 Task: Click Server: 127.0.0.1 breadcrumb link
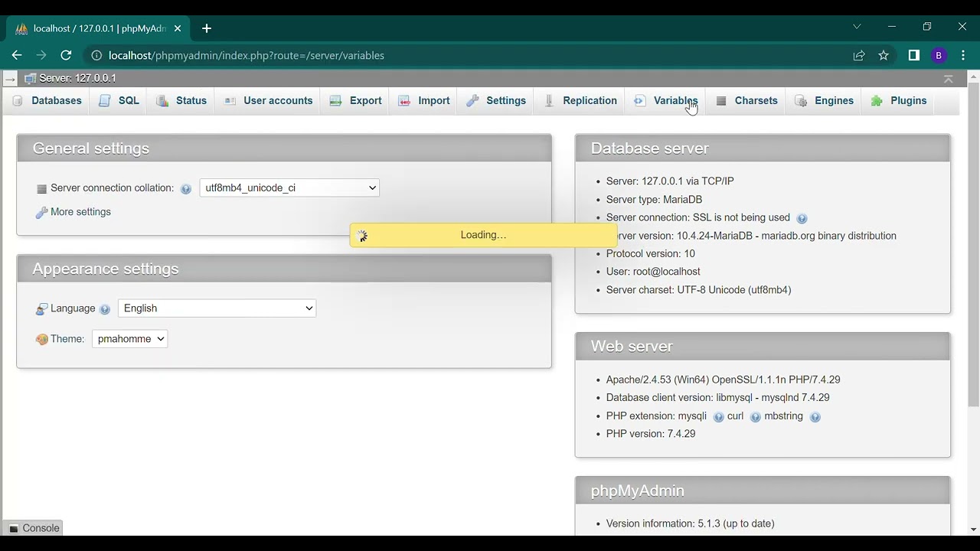77,78
